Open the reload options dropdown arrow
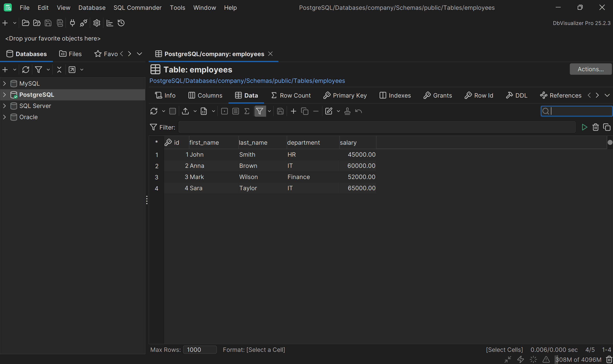Viewport: 613px width, 364px height. (x=164, y=111)
